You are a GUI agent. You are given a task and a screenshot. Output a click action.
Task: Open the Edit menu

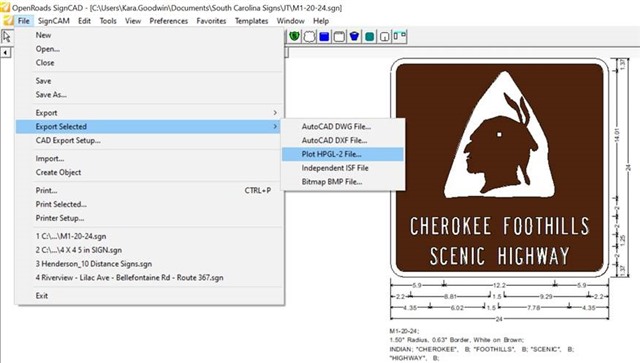84,21
